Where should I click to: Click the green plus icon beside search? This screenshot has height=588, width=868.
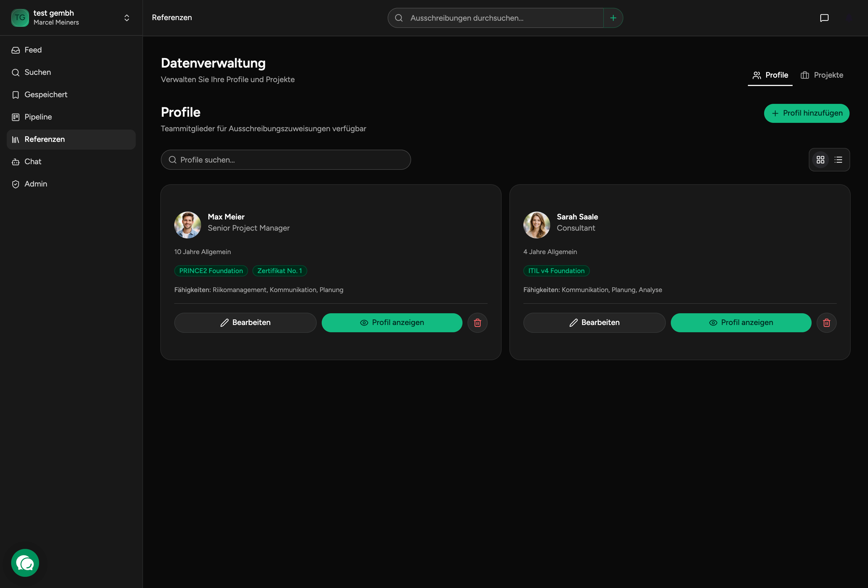point(613,18)
